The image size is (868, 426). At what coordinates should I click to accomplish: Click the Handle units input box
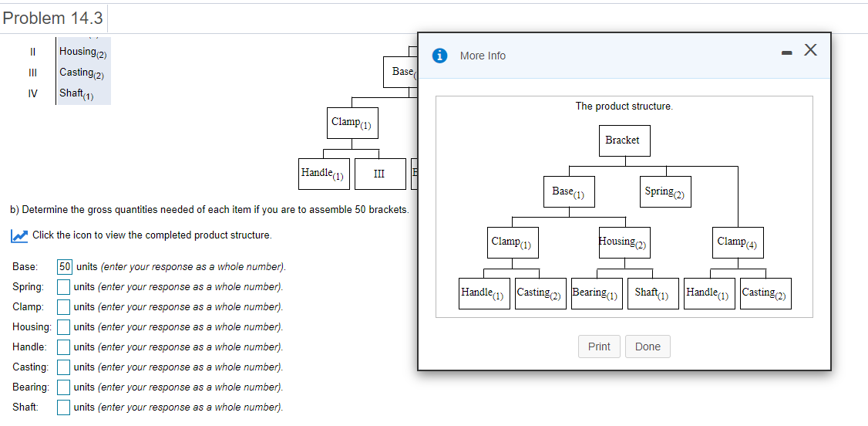click(x=65, y=347)
